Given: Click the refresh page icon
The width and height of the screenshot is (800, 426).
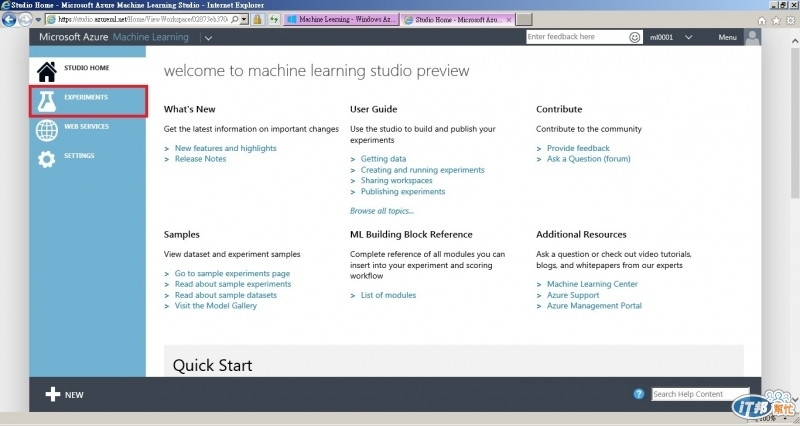Looking at the screenshot, I should tap(274, 19).
